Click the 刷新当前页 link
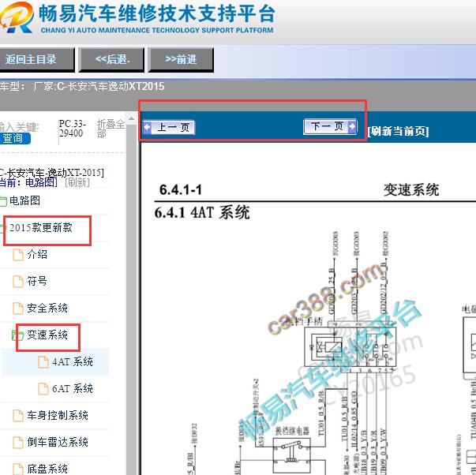The image size is (476, 475). pyautogui.click(x=398, y=131)
